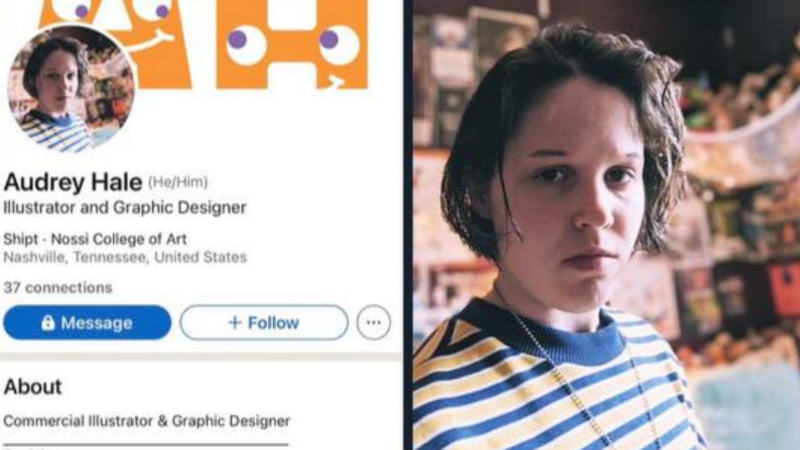Click the gray divider bar above About

[x=201, y=357]
